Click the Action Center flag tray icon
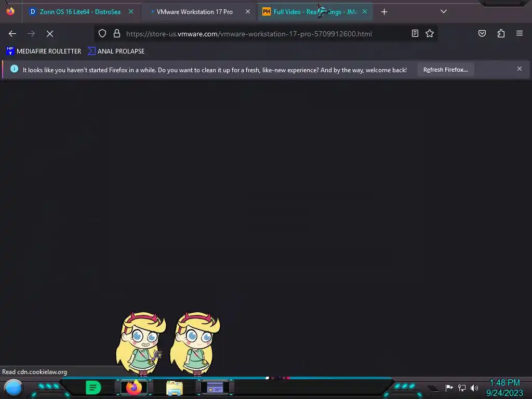Screen dimensions: 532x399 click(449, 388)
